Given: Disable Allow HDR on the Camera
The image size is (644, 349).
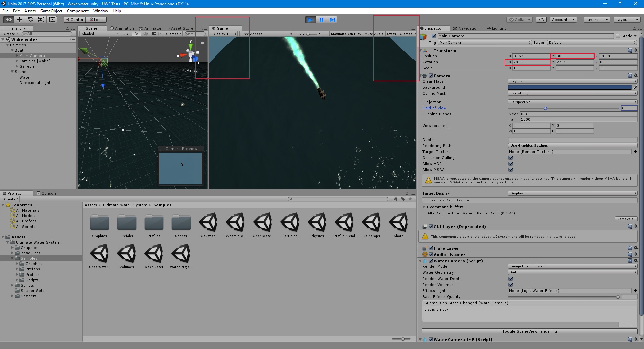Looking at the screenshot, I should coord(511,164).
